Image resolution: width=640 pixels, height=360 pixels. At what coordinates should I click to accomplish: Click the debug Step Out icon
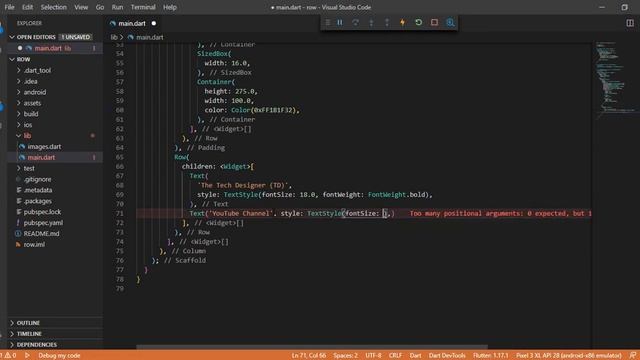coord(387,22)
